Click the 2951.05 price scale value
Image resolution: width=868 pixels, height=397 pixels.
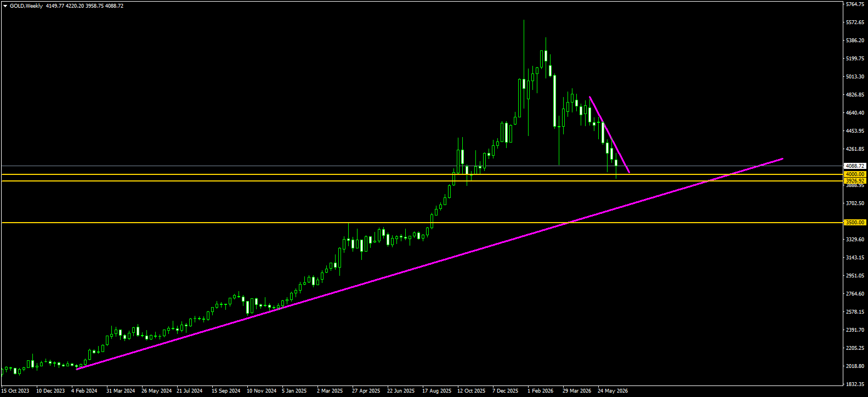coord(855,276)
